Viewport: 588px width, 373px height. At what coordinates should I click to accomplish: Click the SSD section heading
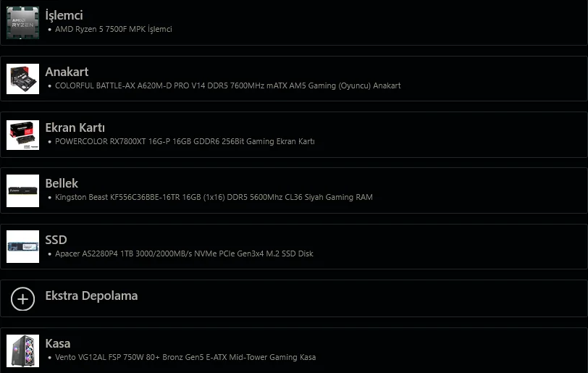point(56,240)
